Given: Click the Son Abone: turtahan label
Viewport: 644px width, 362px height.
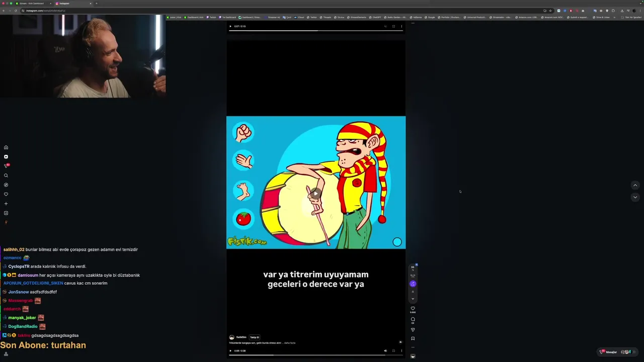Looking at the screenshot, I should tap(43, 345).
